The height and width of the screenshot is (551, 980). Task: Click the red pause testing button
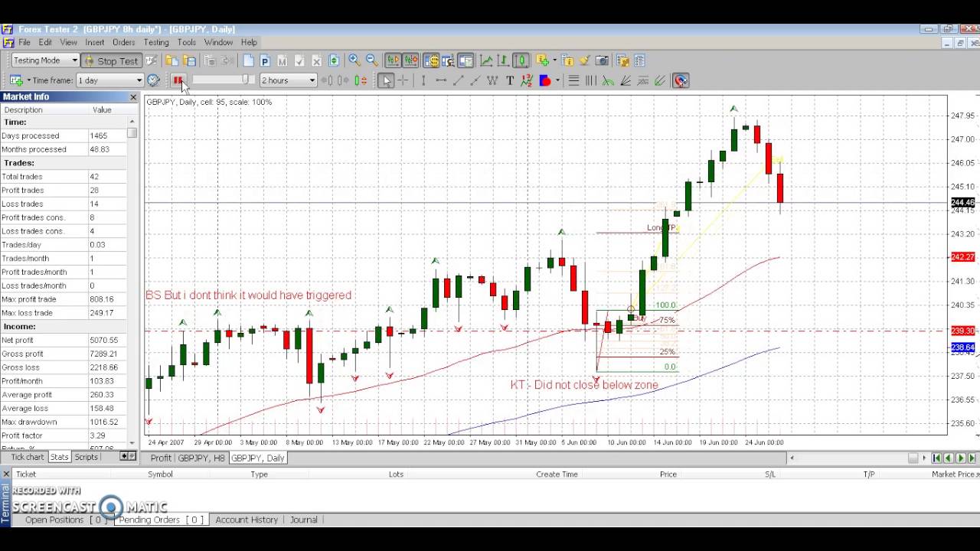pos(178,80)
